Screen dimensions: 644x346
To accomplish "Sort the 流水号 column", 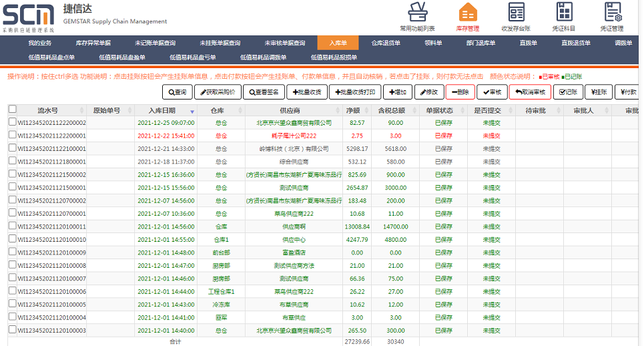I will click(x=81, y=110).
